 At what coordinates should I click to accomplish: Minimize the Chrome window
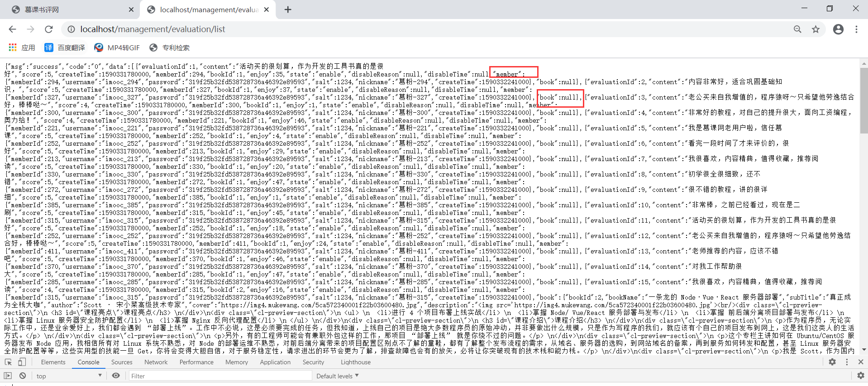[804, 8]
